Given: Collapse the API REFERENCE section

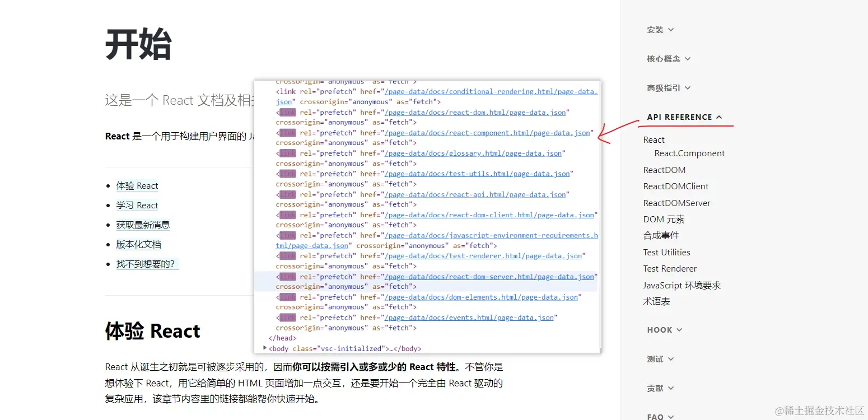Looking at the screenshot, I should coord(684,117).
